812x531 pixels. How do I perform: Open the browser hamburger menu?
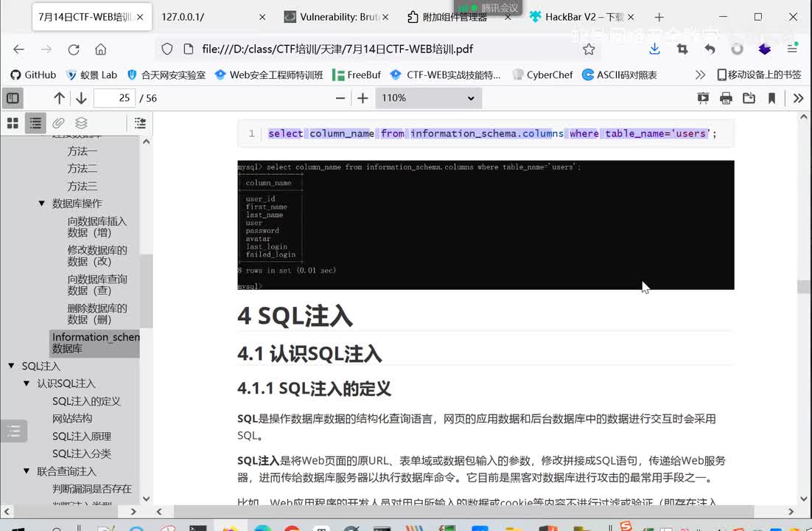point(792,49)
